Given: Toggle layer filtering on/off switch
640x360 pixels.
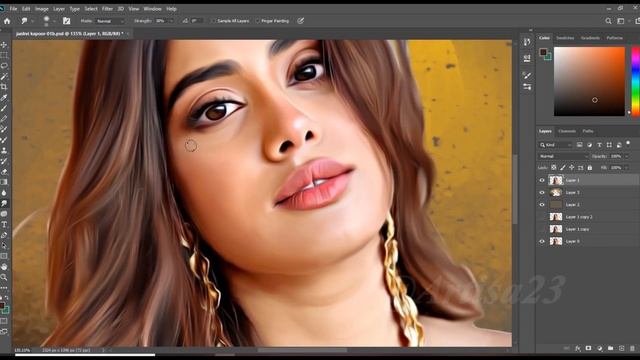Looking at the screenshot, I should click(628, 143).
